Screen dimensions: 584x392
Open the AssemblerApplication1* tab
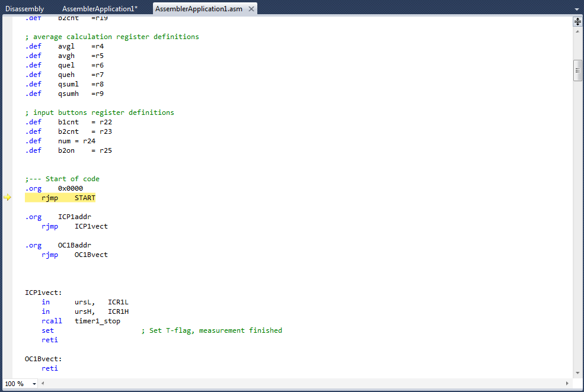100,9
